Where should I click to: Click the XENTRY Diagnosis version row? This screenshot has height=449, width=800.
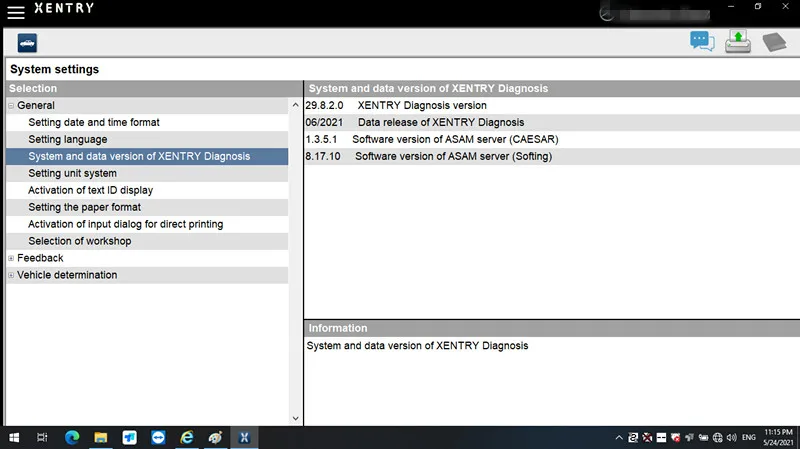pos(552,106)
